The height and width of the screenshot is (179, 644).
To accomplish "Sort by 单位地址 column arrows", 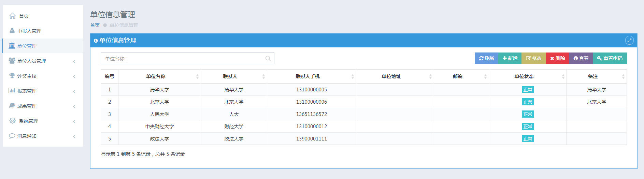I will pos(430,77).
